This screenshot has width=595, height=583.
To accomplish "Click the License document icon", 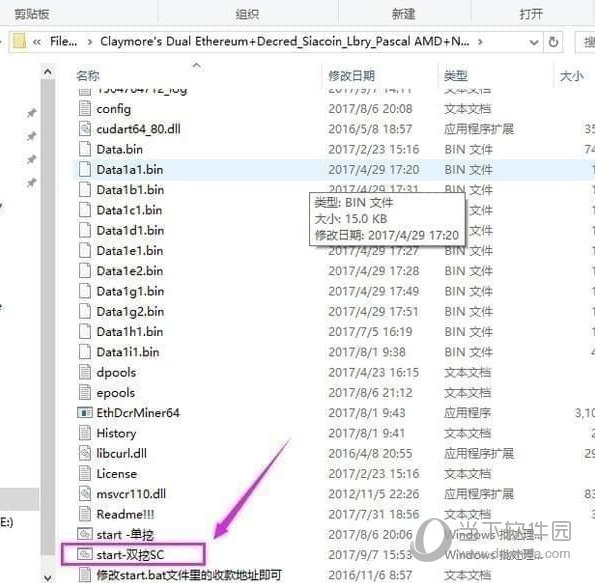I will pos(85,474).
